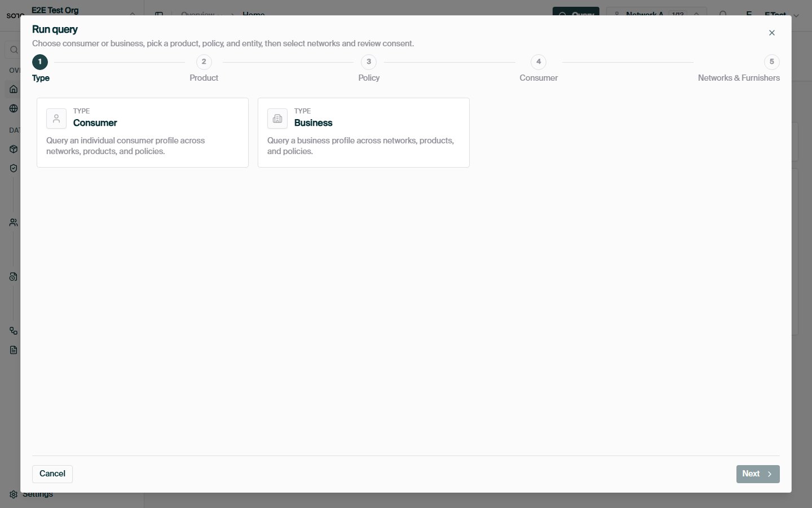
Task: Click the building icon on Business card
Action: 277,119
